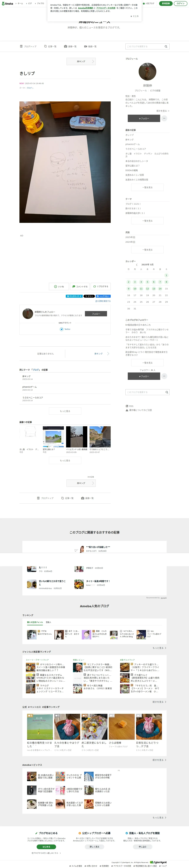The image size is (189, 868).
Task: Click もっと見る under 画像つき記事
Action: click(65, 461)
